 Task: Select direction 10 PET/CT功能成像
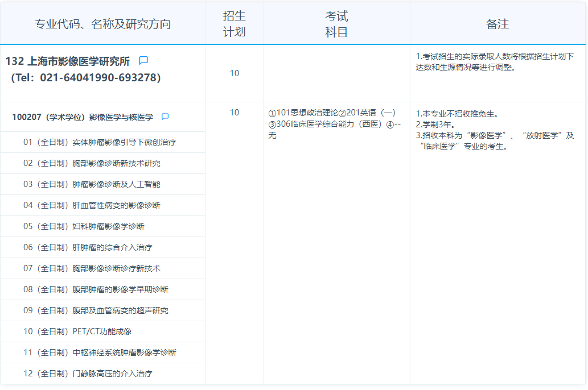coord(77,331)
